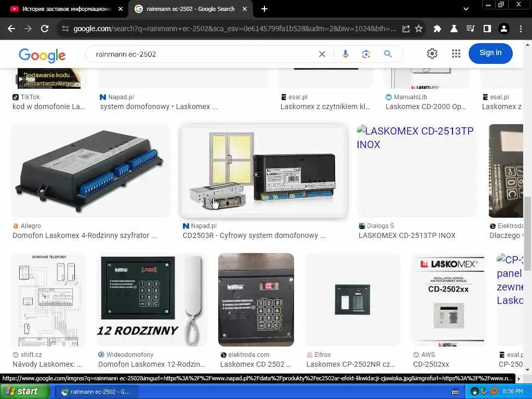This screenshot has width=532, height=399.
Task: Click the ManualsLib source label
Action: pyautogui.click(x=410, y=97)
